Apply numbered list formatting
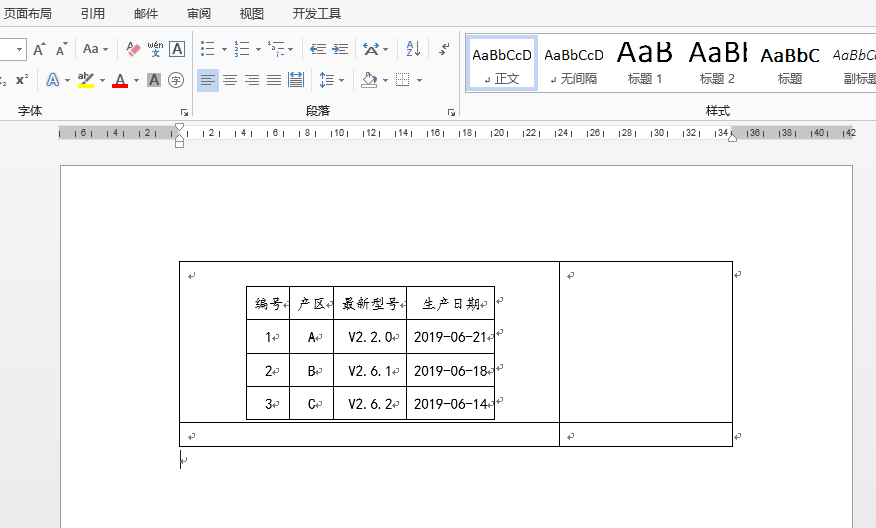Viewport: 876px width, 528px height. [x=242, y=49]
